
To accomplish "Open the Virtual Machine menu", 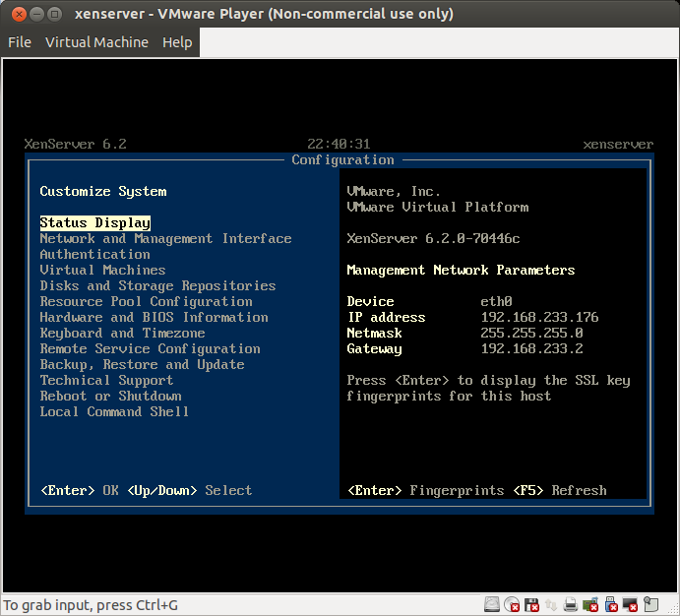I will [96, 42].
